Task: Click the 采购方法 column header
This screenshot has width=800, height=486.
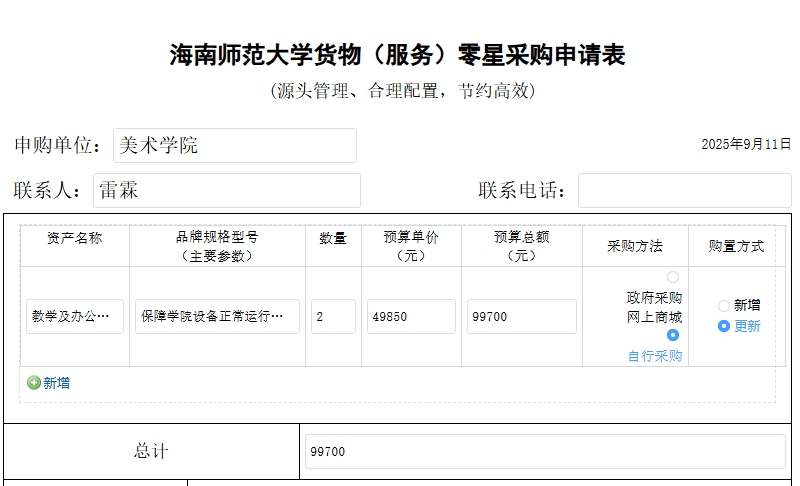Action: [x=635, y=246]
